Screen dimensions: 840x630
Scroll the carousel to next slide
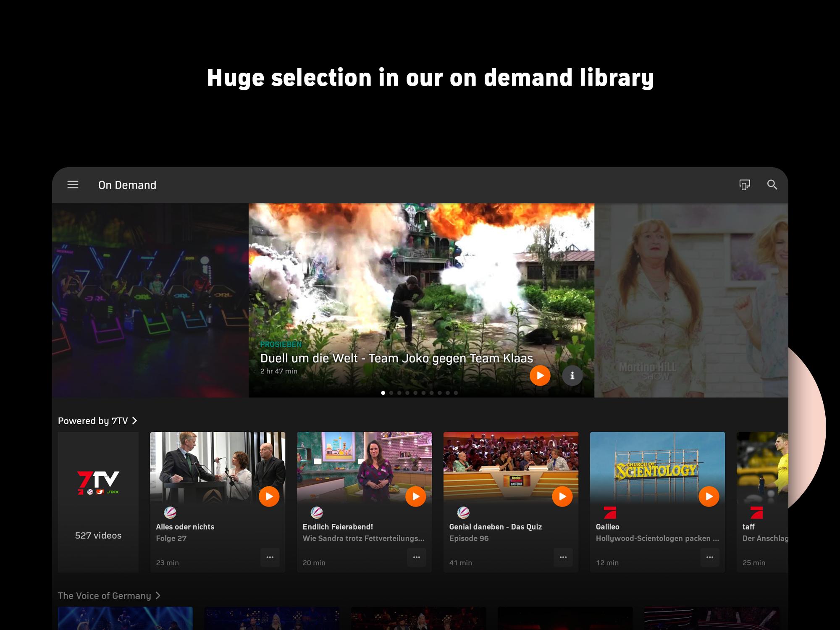pos(391,392)
